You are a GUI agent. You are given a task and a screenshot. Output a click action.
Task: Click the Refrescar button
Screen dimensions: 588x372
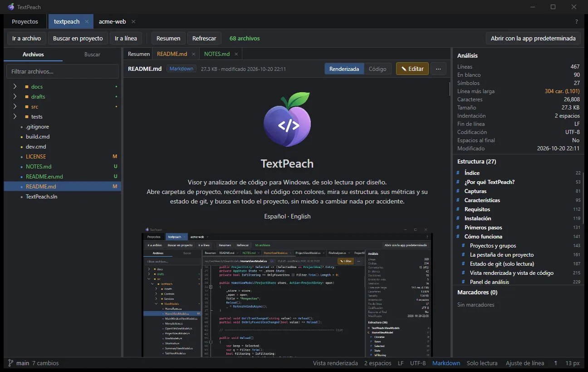click(x=204, y=38)
